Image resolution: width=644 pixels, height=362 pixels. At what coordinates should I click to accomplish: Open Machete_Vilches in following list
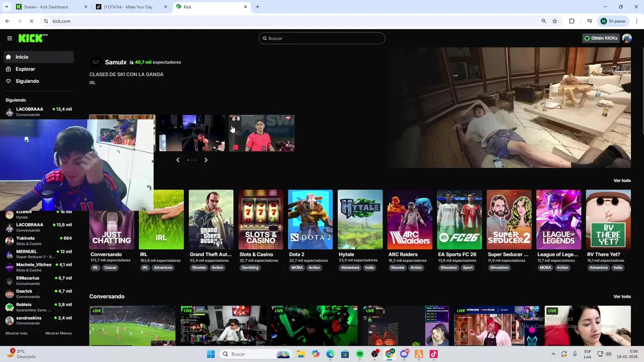pos(38,267)
